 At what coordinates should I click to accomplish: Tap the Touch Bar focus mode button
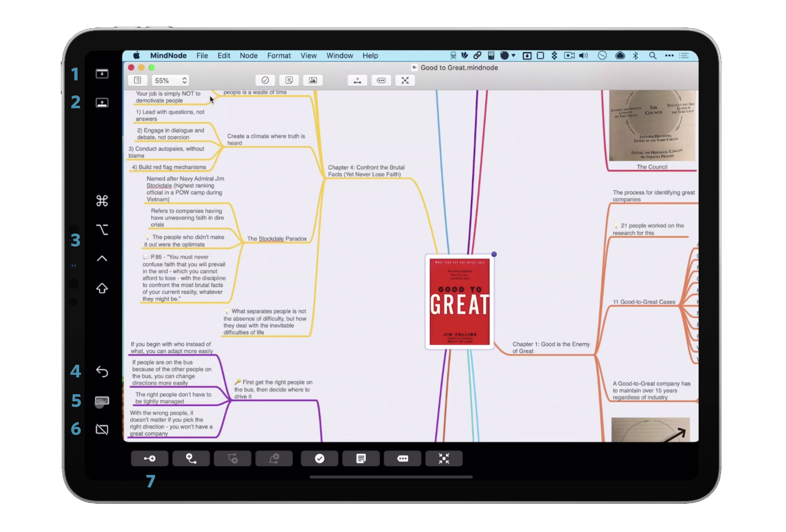(x=444, y=458)
